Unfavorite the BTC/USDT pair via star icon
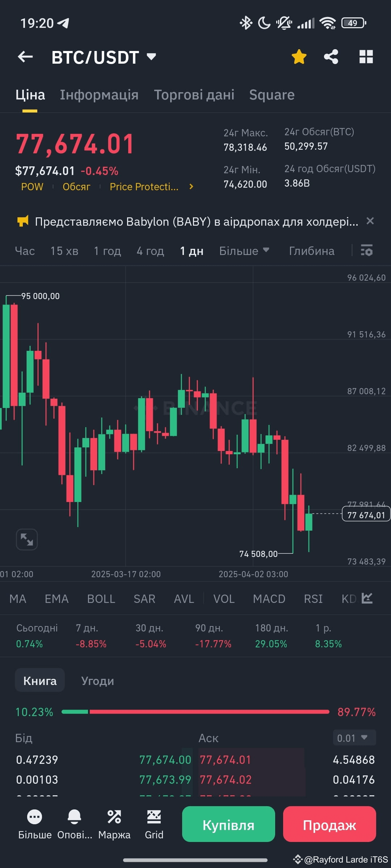This screenshot has width=391, height=868. pyautogui.click(x=299, y=57)
